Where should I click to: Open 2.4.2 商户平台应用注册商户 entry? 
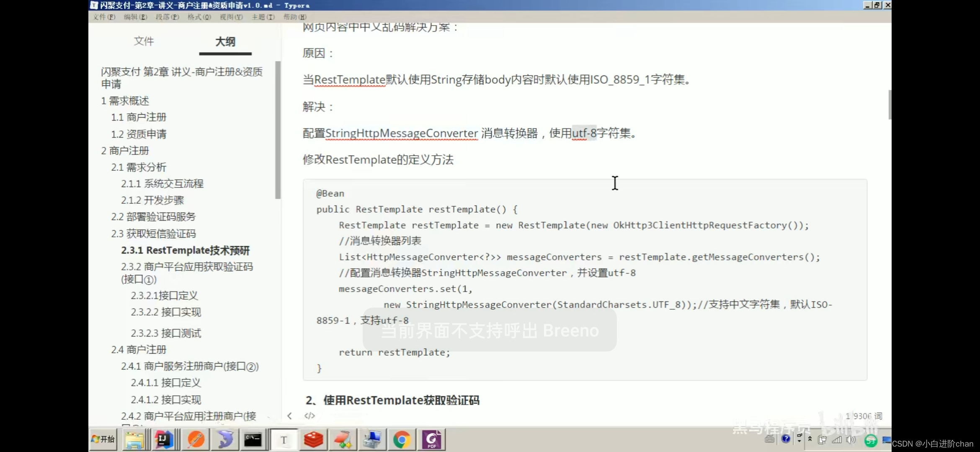point(188,416)
